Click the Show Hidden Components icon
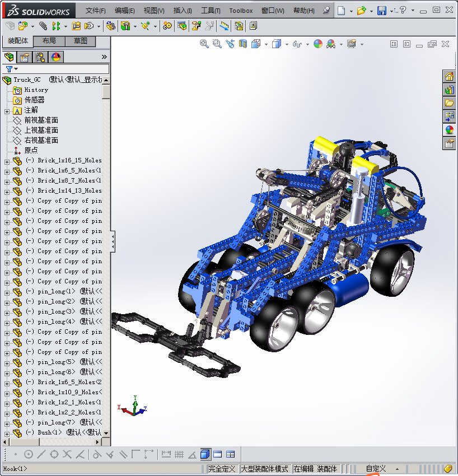458x476 pixels. point(110,26)
